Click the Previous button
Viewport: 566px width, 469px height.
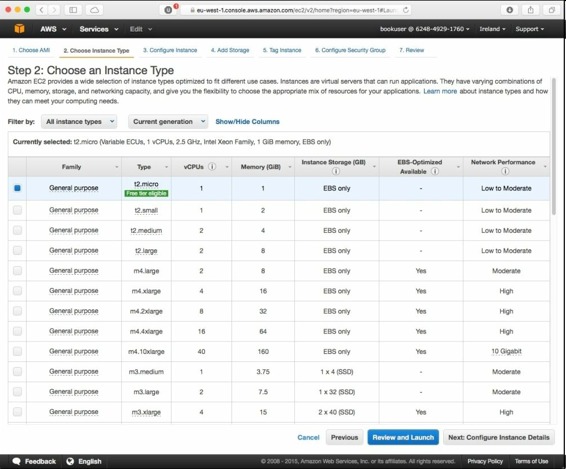[x=344, y=437]
